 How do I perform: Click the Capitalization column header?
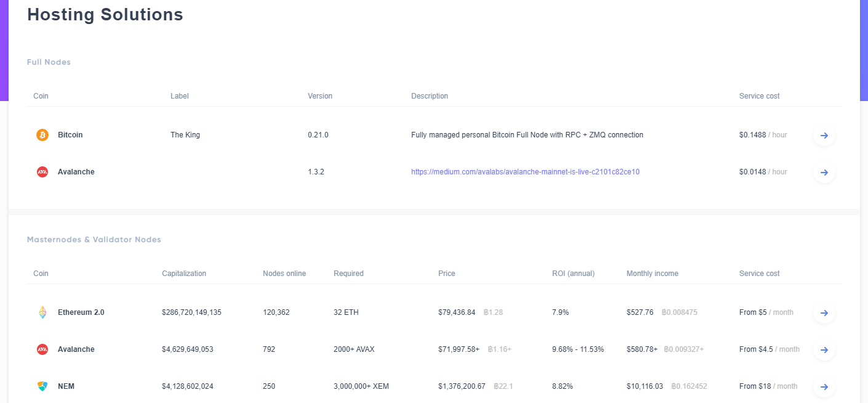point(184,274)
